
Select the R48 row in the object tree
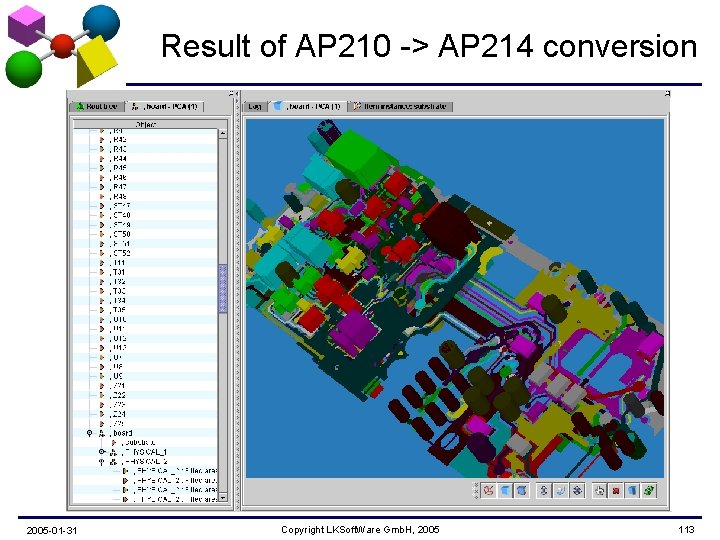(x=145, y=197)
